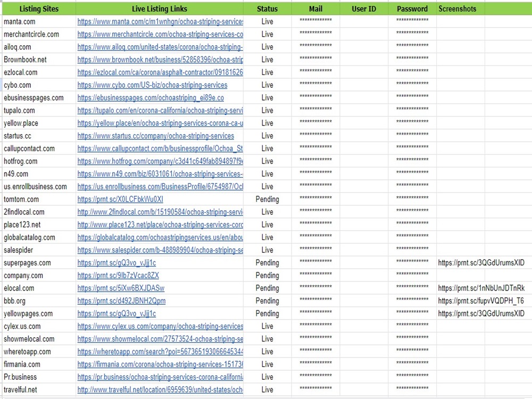Select the screenshot URL in yellowpages.com row
The image size is (532, 399).
coord(481,313)
